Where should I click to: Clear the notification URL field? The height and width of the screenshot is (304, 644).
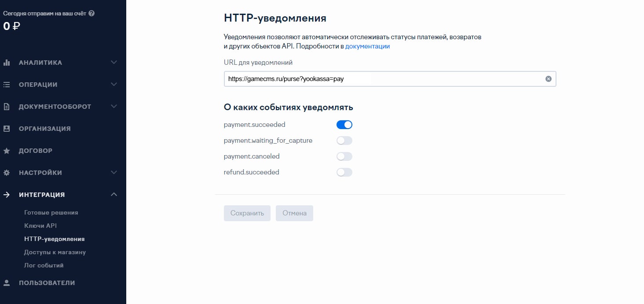coord(548,79)
